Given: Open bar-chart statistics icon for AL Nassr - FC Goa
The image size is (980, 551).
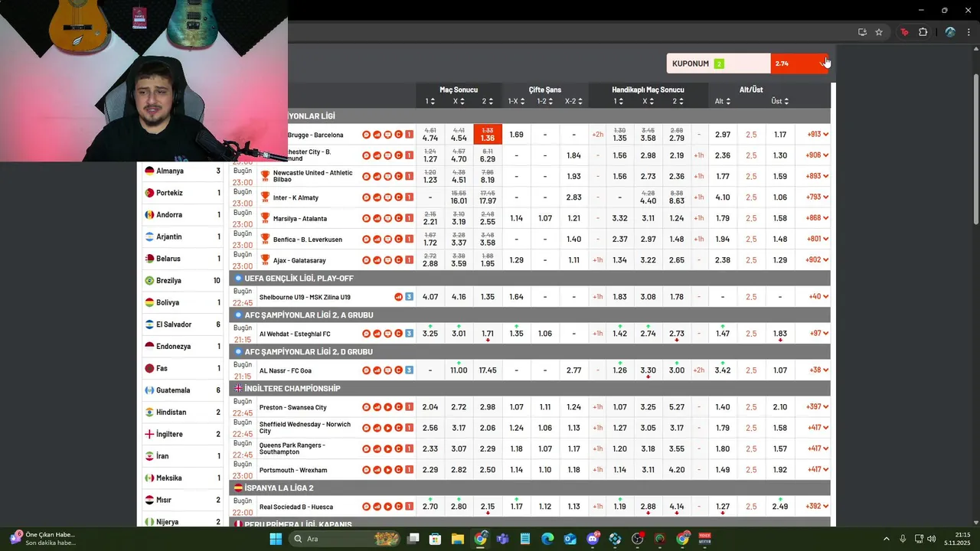Looking at the screenshot, I should tap(377, 370).
